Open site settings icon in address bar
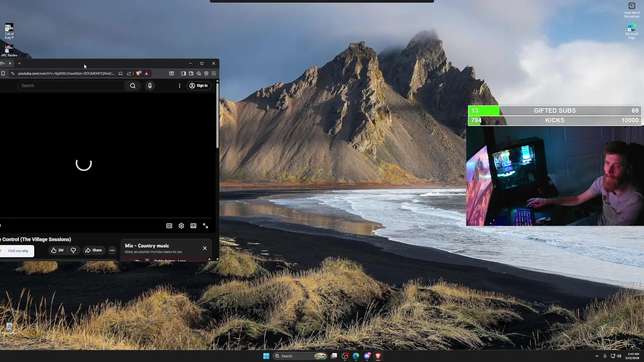Image resolution: width=644 pixels, height=362 pixels. click(13, 73)
